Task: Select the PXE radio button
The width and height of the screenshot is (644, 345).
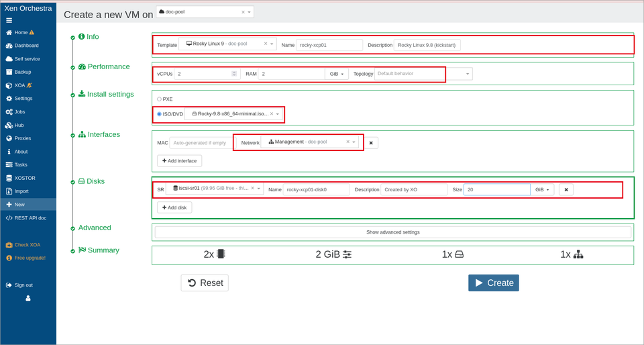Action: (160, 99)
